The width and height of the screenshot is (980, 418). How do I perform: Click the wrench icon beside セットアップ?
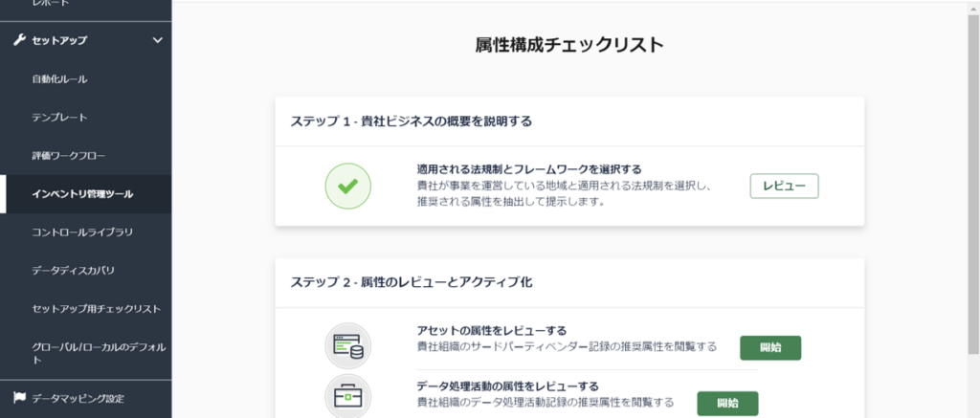[x=19, y=40]
